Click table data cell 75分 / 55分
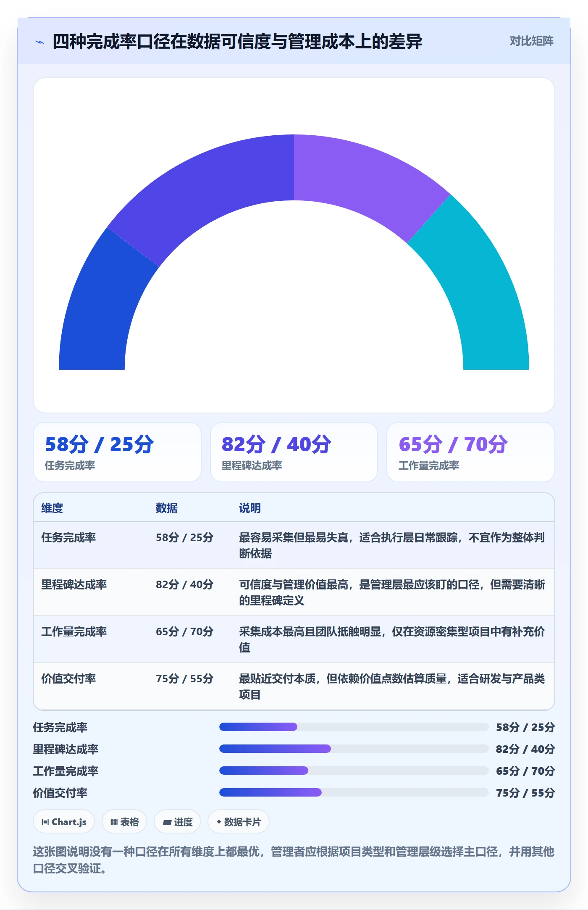Screen dimensions: 588x910 (x=185, y=679)
